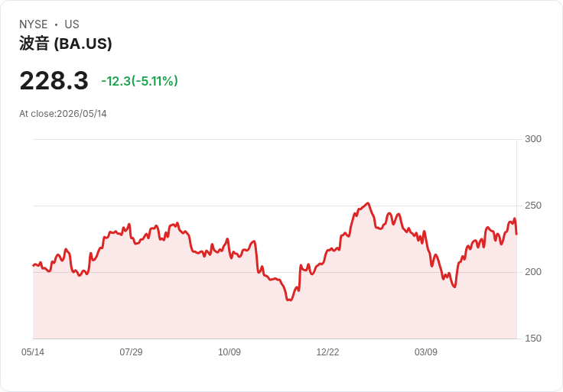Screen dimensions: 563x392
Task: Click the chart's lowest trough near 180
Action: pyautogui.click(x=289, y=300)
